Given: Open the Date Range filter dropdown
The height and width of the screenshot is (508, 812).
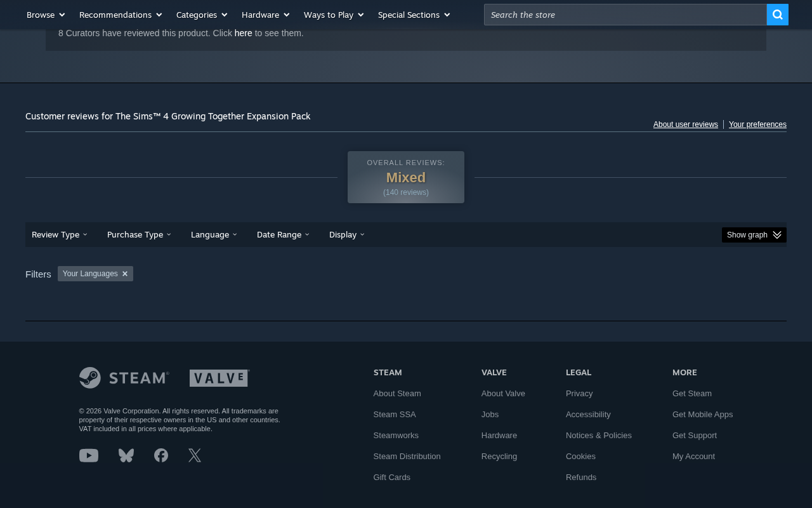Looking at the screenshot, I should [283, 234].
